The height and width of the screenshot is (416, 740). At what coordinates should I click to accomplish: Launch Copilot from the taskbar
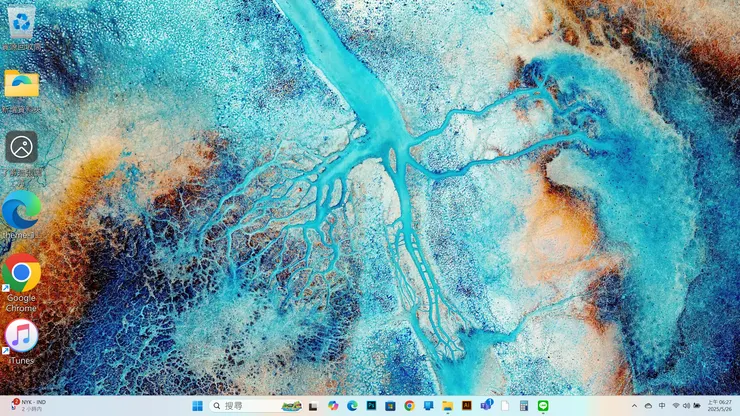pos(333,406)
